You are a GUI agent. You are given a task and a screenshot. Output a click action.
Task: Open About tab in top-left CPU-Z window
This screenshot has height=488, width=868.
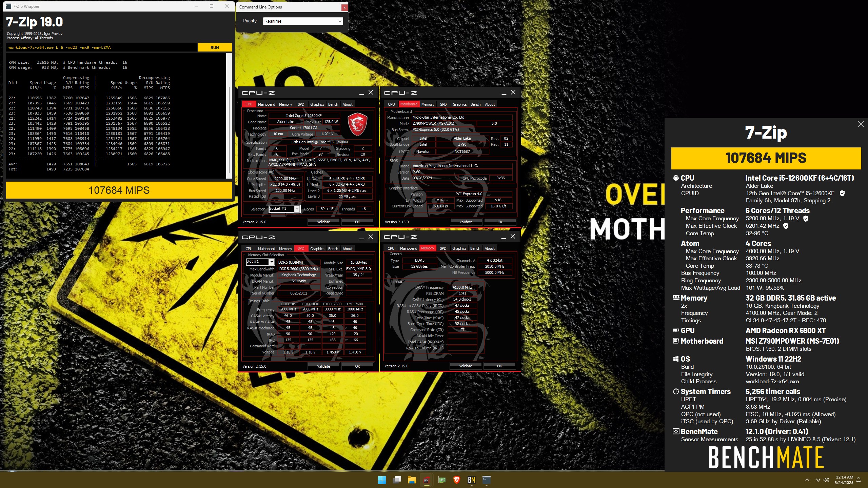tap(348, 104)
